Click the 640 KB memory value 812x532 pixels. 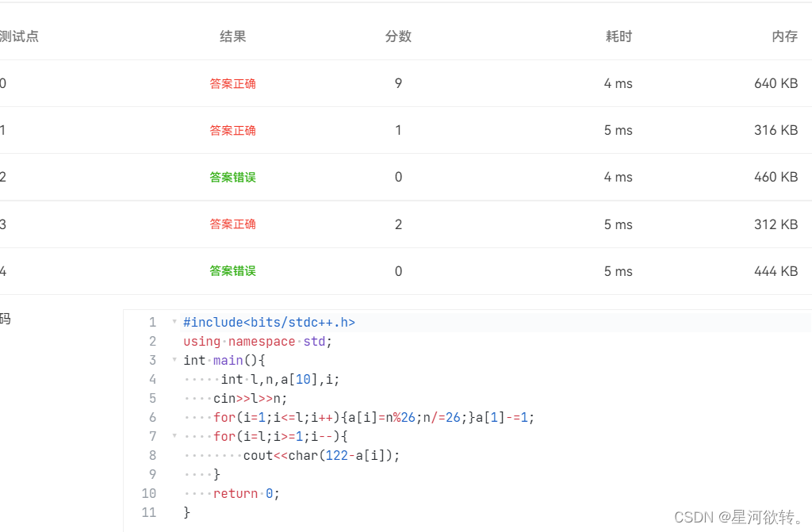(x=776, y=83)
